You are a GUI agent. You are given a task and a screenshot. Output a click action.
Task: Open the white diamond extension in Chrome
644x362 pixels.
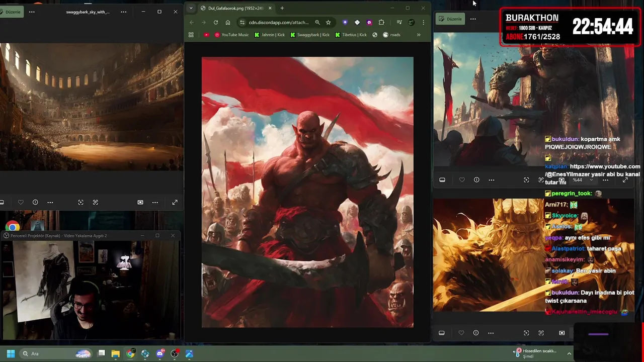[357, 22]
